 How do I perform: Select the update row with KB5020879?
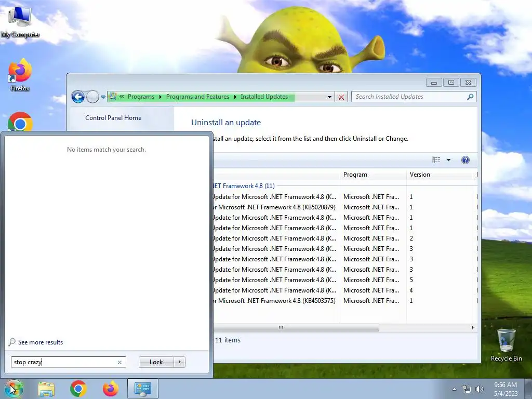point(345,207)
